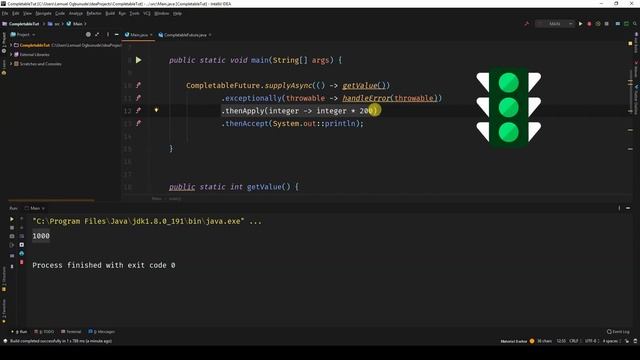
Task: Click the pin icon in Run panel sidebar
Action: 12,266
